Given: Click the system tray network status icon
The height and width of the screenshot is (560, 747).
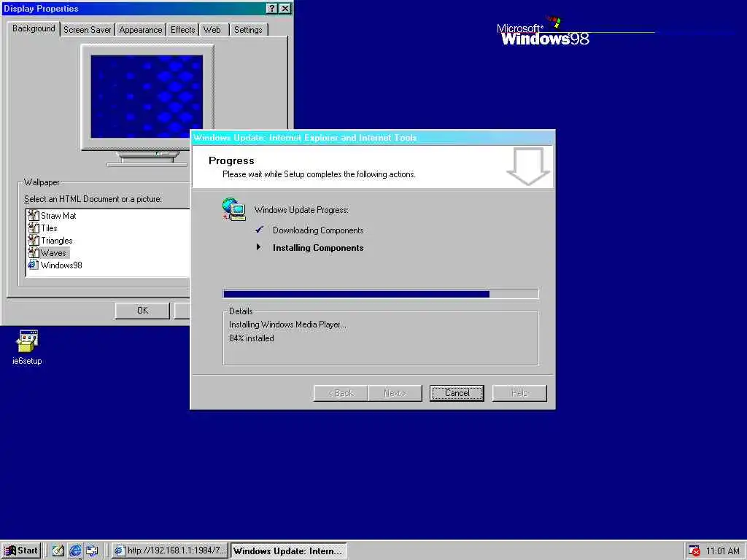Looking at the screenshot, I should click(694, 551).
